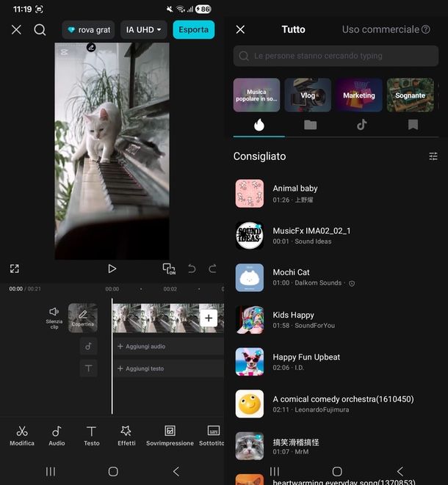Tap the battery indicator in status bar
This screenshot has height=485, width=448.
point(203,10)
